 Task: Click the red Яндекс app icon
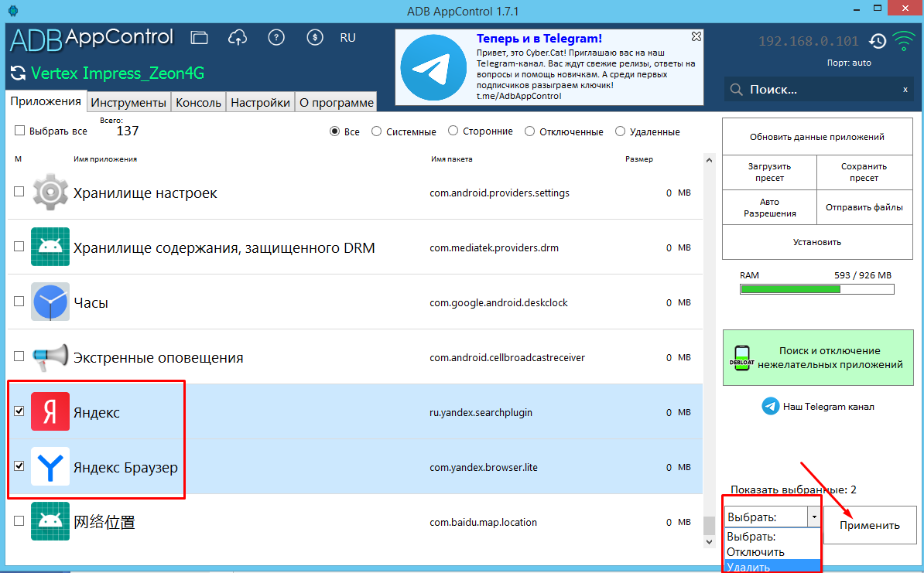(50, 411)
